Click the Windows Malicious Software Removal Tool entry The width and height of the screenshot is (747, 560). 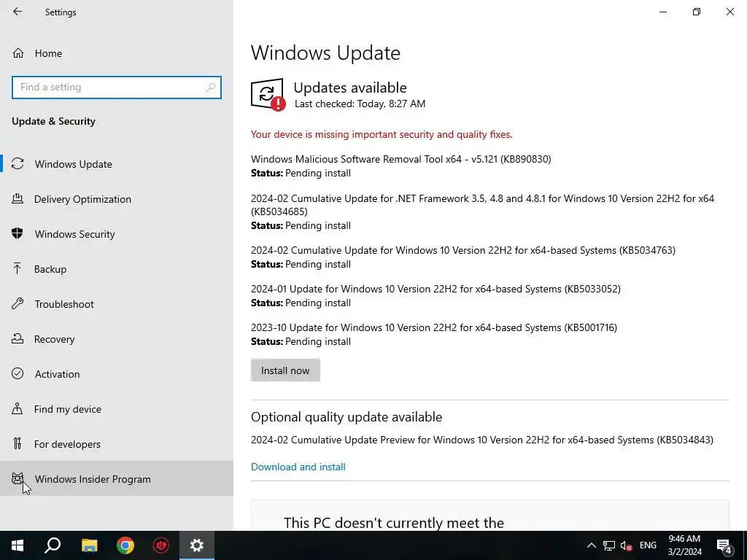(401, 159)
